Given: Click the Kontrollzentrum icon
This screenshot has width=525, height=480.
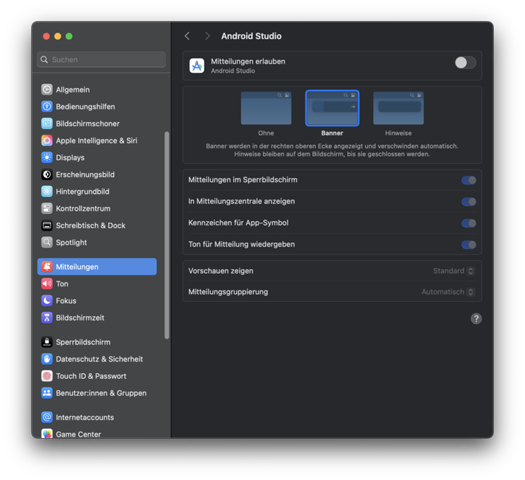Looking at the screenshot, I should click(47, 208).
